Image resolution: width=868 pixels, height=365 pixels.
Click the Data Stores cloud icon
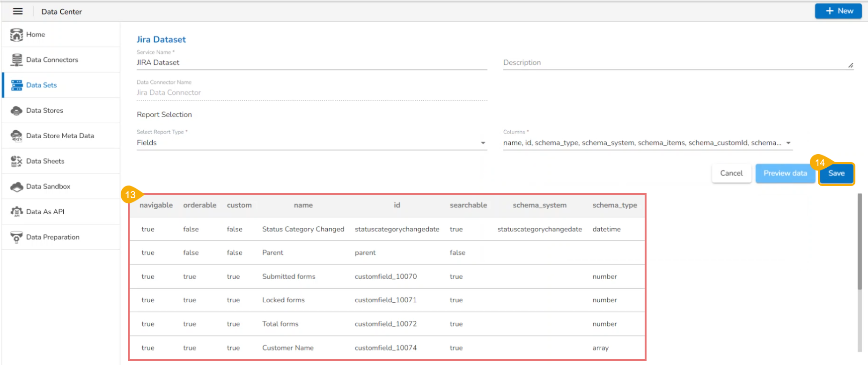pyautogui.click(x=16, y=111)
